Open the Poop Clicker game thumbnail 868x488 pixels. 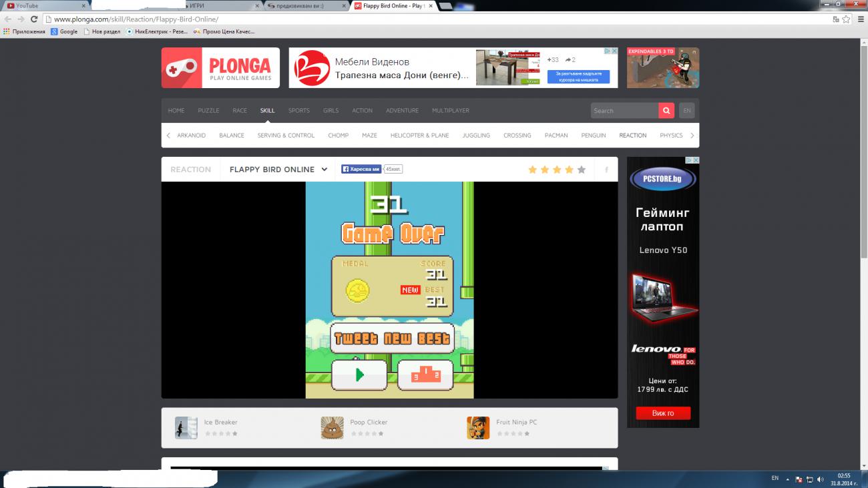tap(333, 428)
